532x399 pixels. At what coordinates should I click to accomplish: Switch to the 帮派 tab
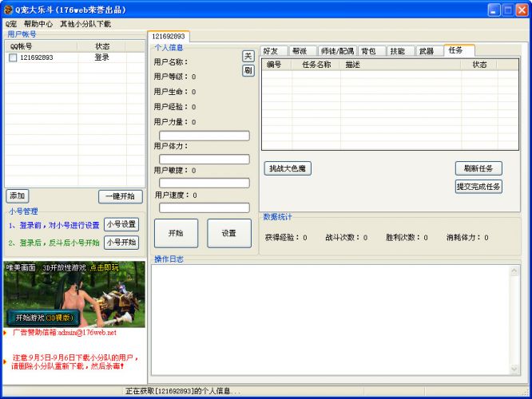pyautogui.click(x=300, y=51)
